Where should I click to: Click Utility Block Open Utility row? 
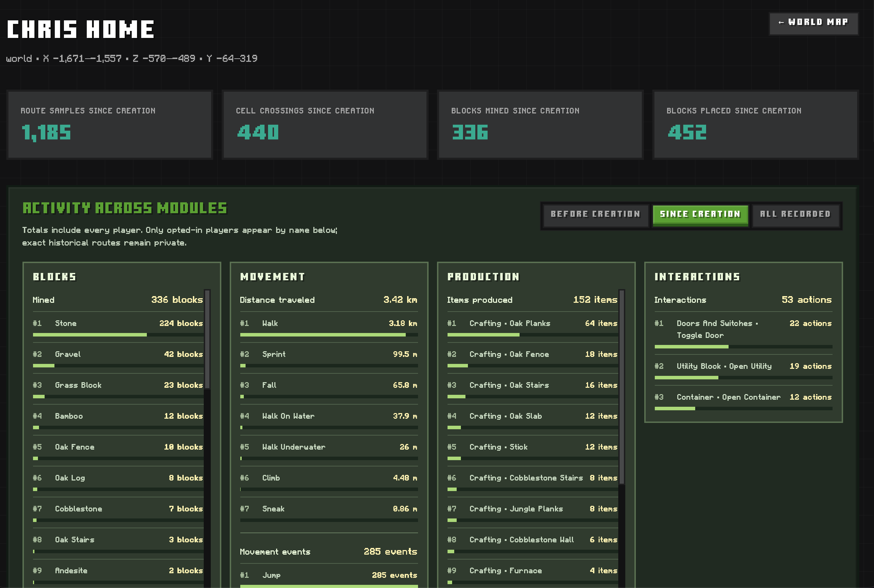(743, 370)
